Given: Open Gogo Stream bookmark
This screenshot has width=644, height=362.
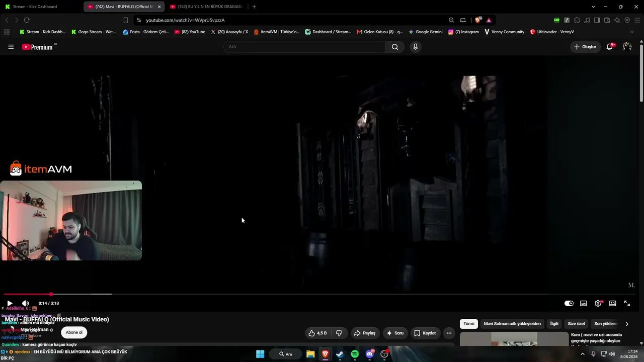Looking at the screenshot, I should click(x=94, y=32).
